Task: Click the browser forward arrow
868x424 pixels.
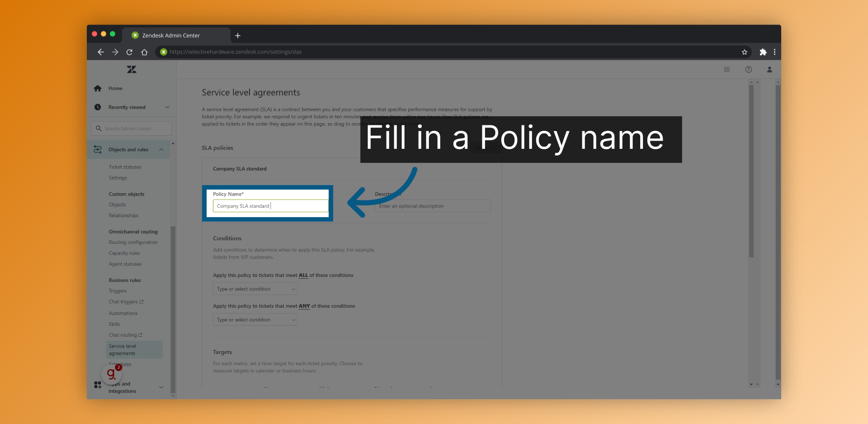Action: tap(115, 52)
